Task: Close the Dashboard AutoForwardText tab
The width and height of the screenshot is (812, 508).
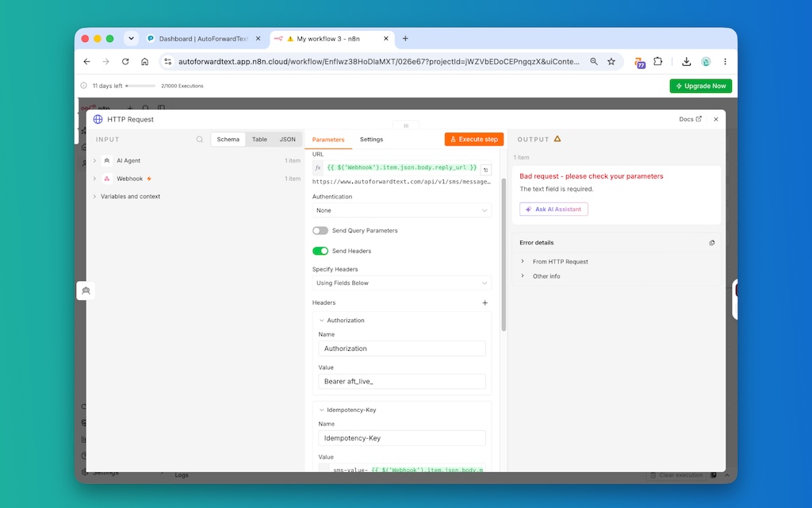Action: [x=258, y=38]
